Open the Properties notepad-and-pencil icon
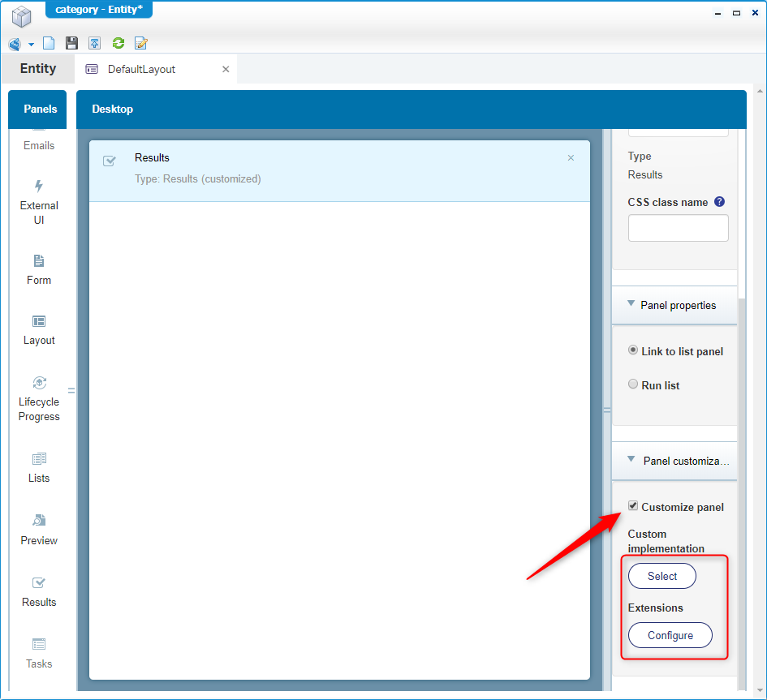Viewport: 767px width, 700px height. (x=141, y=43)
